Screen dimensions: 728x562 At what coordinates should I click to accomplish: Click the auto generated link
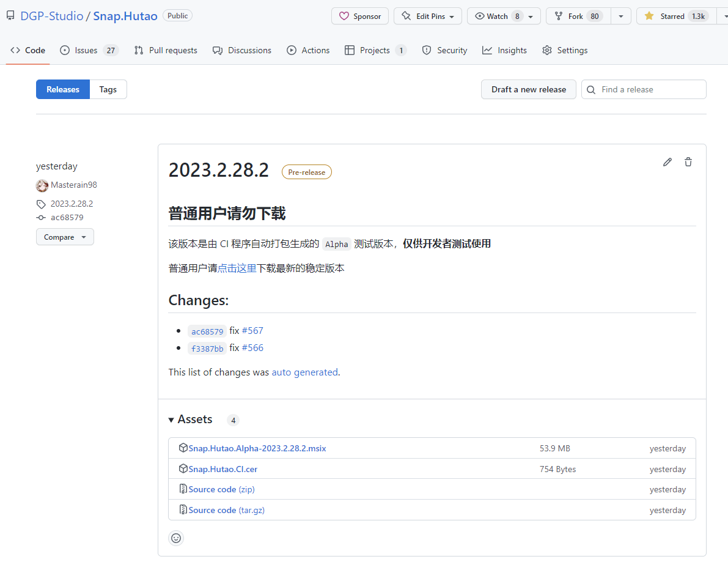click(x=304, y=372)
